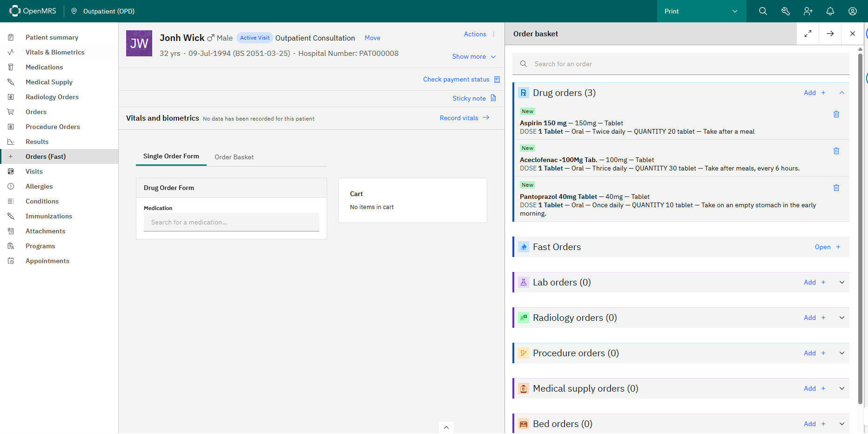
Task: Open patient actions overflow menu dots
Action: 494,34
